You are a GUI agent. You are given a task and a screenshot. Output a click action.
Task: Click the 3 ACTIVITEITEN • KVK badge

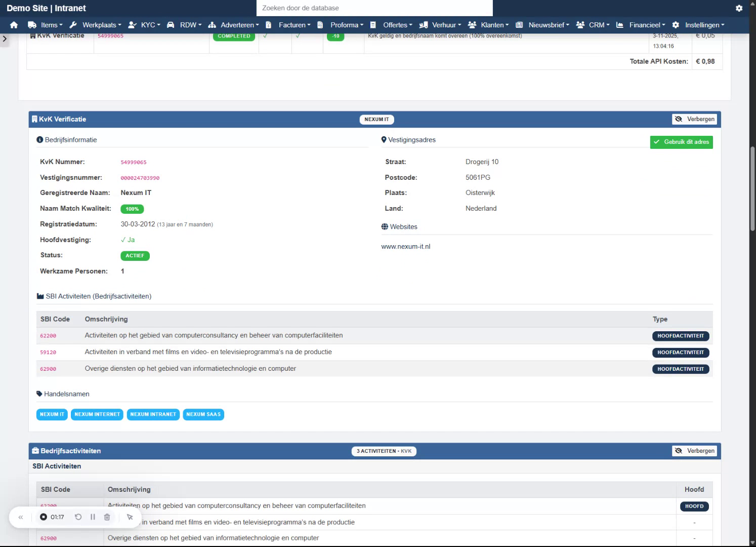[x=384, y=451]
